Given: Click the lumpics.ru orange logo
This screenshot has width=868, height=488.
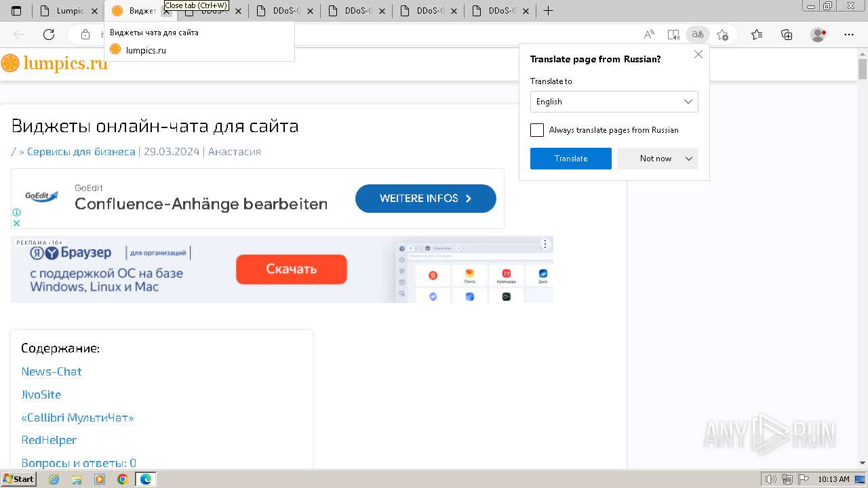Looking at the screenshot, I should click(x=10, y=63).
